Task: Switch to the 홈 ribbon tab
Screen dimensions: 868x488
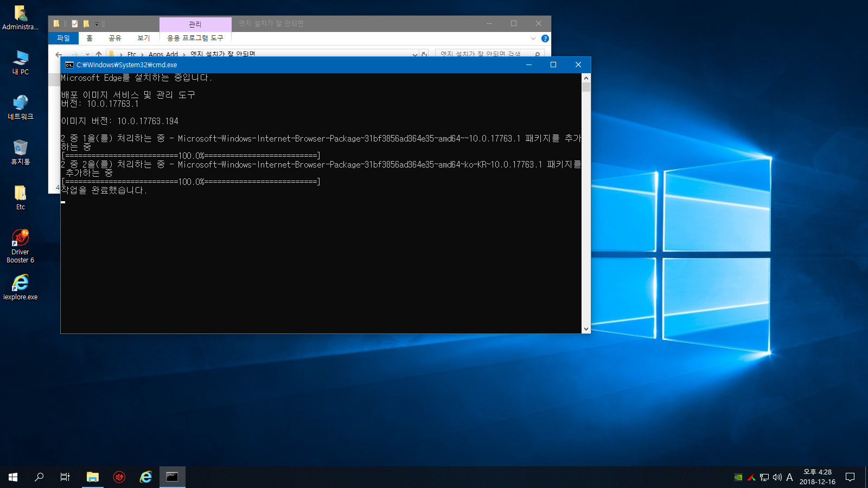Action: click(90, 38)
